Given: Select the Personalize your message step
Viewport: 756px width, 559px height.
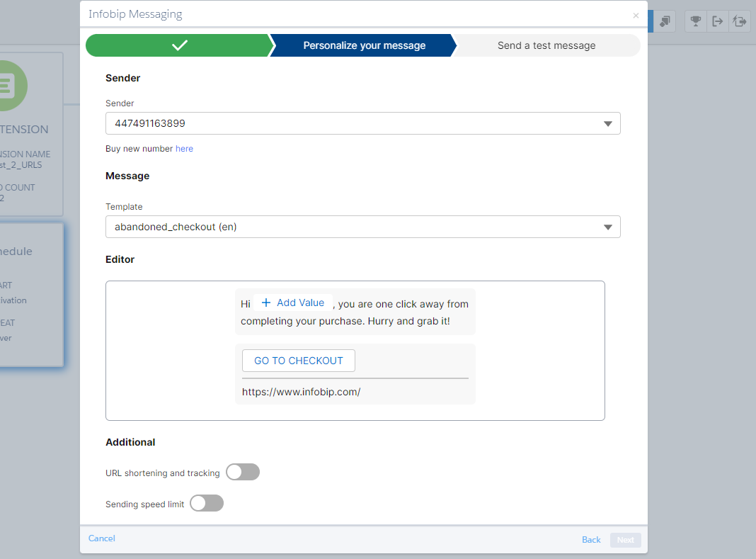Looking at the screenshot, I should coord(364,45).
